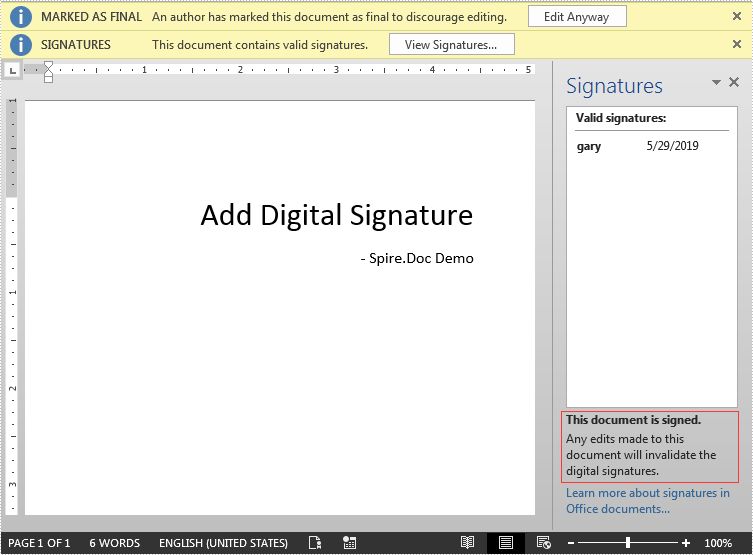Click the first line indent marker on ruler
The height and width of the screenshot is (555, 753).
click(49, 66)
